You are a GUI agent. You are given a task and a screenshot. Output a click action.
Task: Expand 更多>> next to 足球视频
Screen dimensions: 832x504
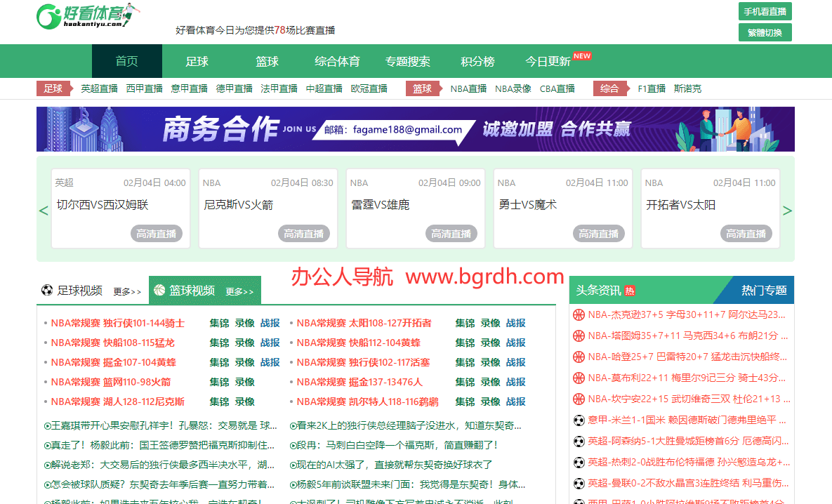click(127, 291)
